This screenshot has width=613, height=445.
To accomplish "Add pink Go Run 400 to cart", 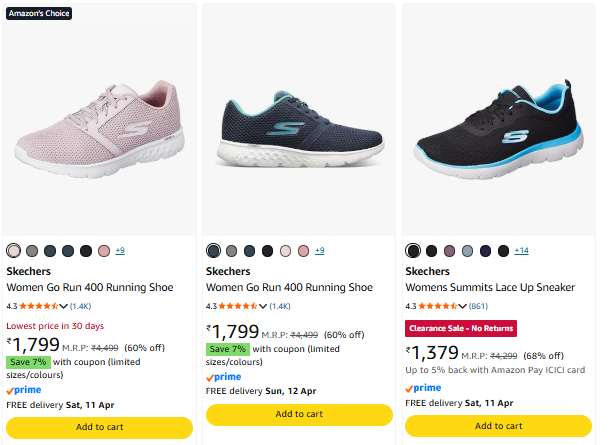I will [100, 426].
